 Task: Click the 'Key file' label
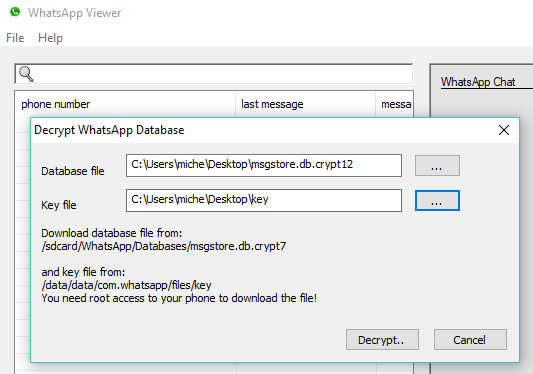point(59,205)
